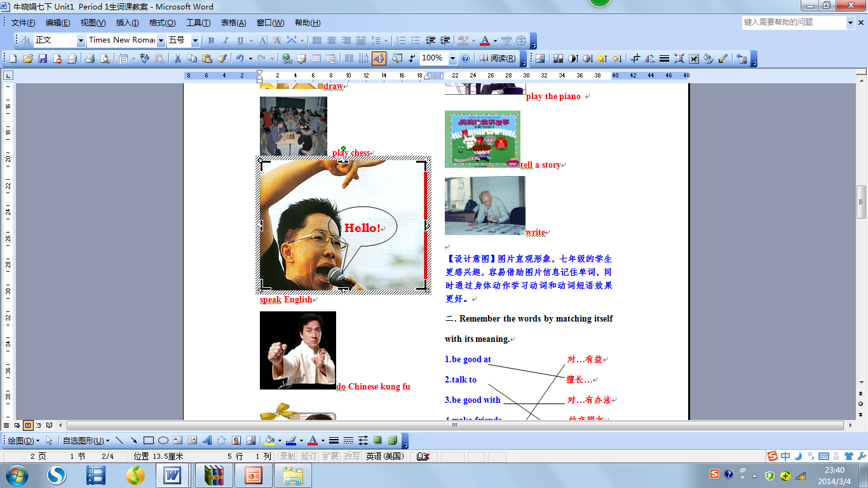The width and height of the screenshot is (868, 488).
Task: Open the zoom level dropdown showing 100%
Action: pos(452,58)
